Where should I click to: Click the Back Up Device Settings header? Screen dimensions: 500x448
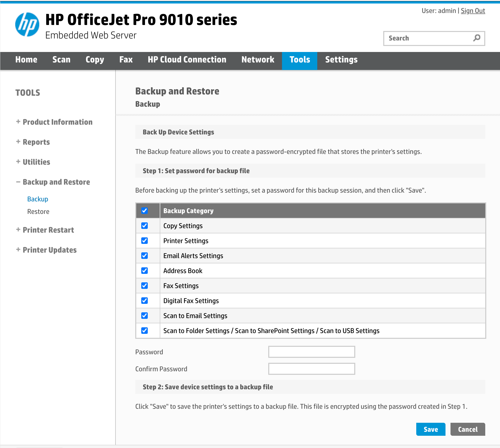(178, 132)
